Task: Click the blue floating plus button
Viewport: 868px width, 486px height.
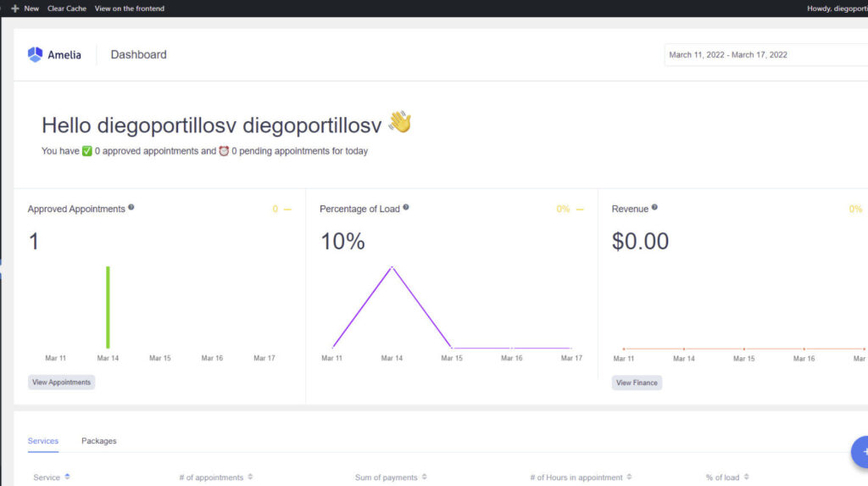Action: click(x=860, y=452)
